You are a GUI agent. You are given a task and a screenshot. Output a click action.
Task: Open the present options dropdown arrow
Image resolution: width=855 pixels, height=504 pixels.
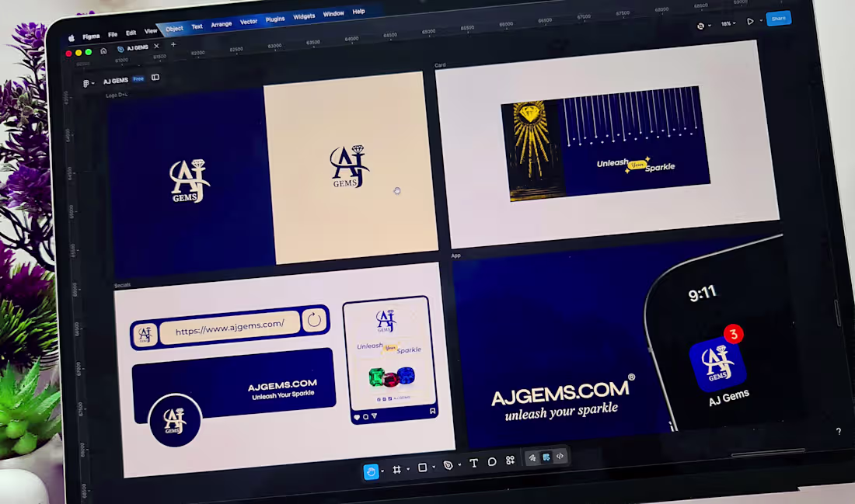tap(761, 21)
